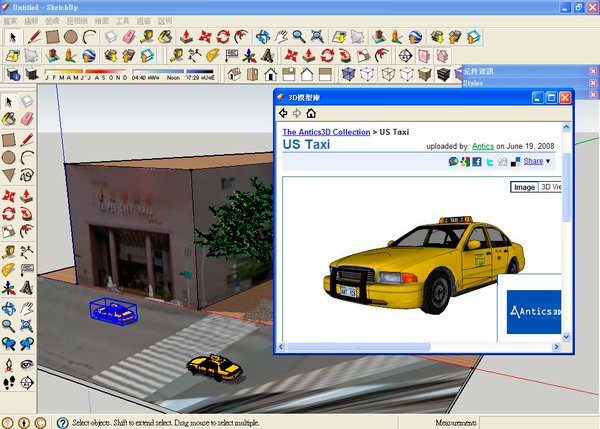Switch to Front view house icon
The height and width of the screenshot is (429, 600).
click(271, 74)
